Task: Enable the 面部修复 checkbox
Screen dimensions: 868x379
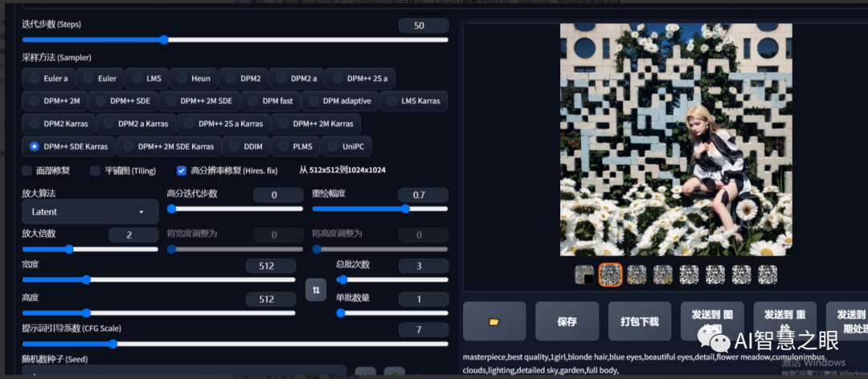Action: click(27, 170)
